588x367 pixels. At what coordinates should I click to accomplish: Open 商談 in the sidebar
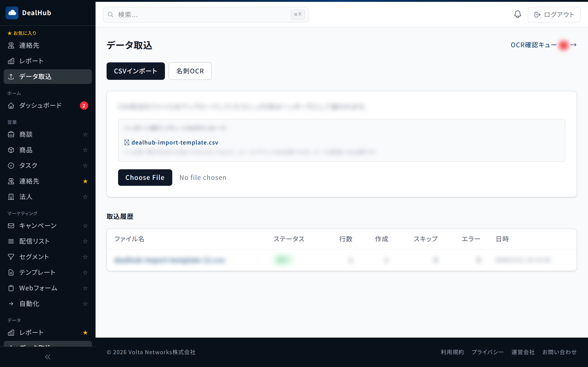coord(26,134)
